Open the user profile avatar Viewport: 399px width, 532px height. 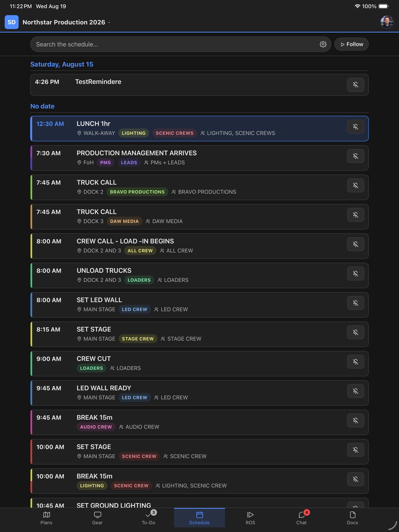tap(387, 22)
